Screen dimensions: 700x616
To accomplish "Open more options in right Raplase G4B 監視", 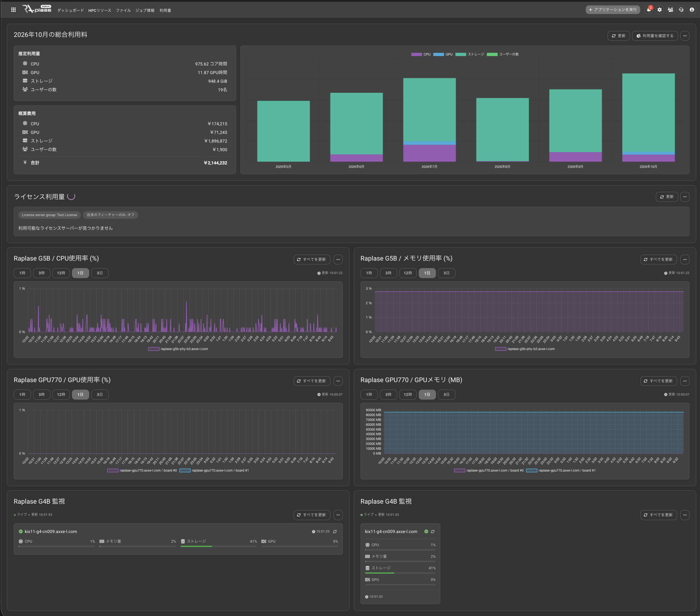I will (x=685, y=515).
